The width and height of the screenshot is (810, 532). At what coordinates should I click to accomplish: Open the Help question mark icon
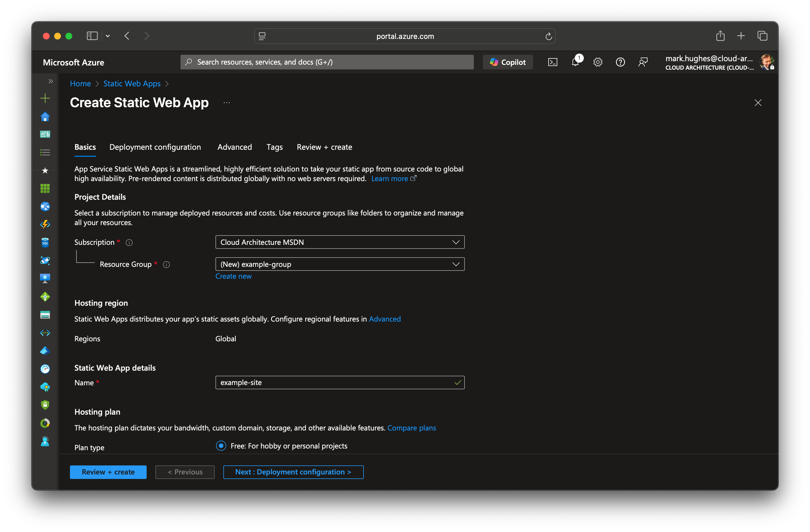coord(620,62)
